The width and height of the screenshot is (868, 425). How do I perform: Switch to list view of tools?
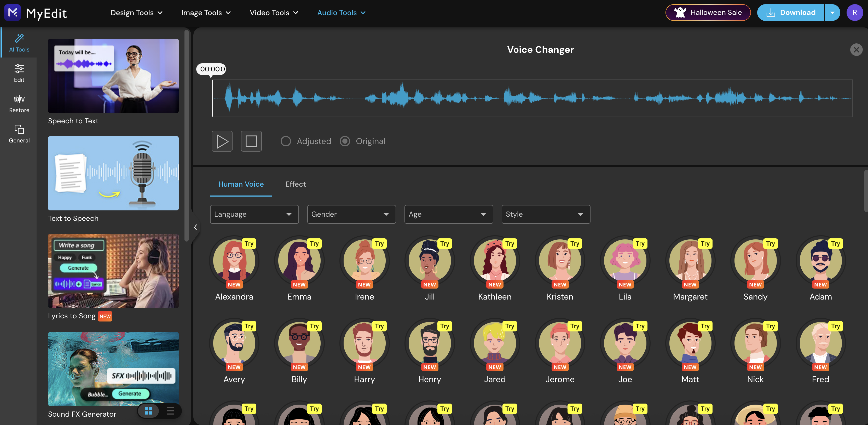pyautogui.click(x=170, y=411)
